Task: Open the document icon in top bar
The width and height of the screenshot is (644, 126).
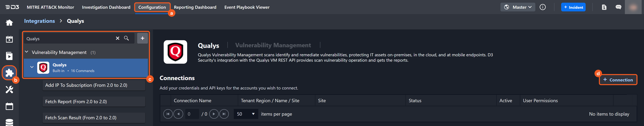Action: (604, 7)
